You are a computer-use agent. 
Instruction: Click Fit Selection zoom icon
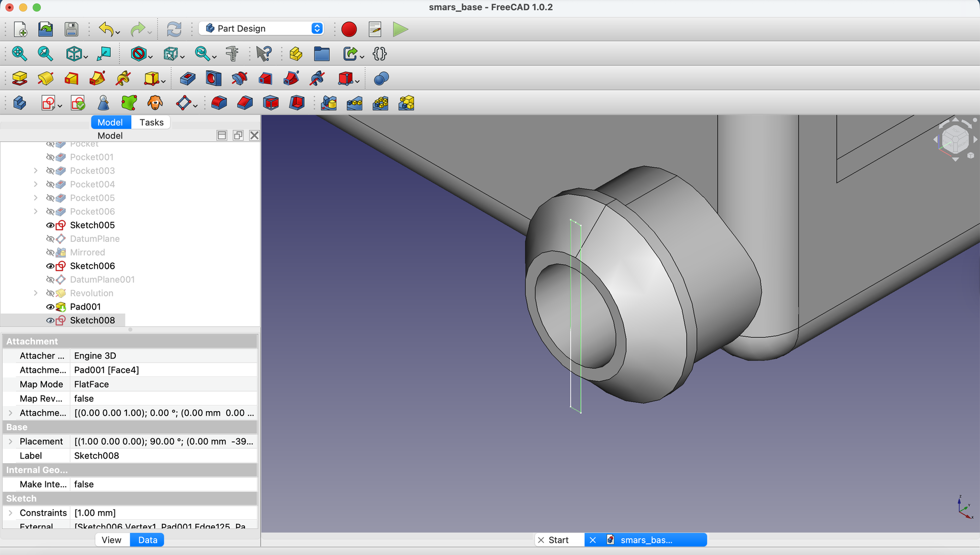pos(45,54)
